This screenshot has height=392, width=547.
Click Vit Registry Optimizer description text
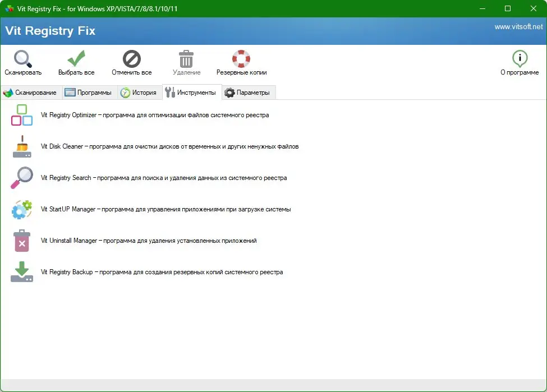pyautogui.click(x=155, y=115)
